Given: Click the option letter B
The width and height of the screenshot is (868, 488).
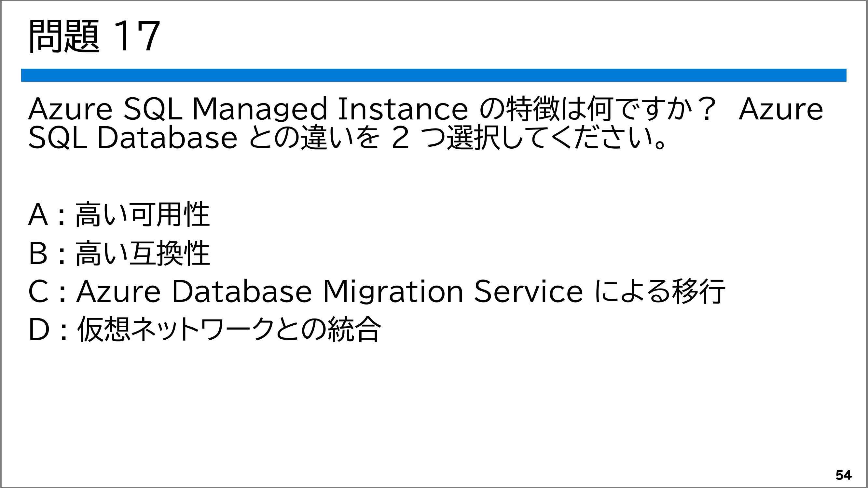Looking at the screenshot, I should 38,253.
